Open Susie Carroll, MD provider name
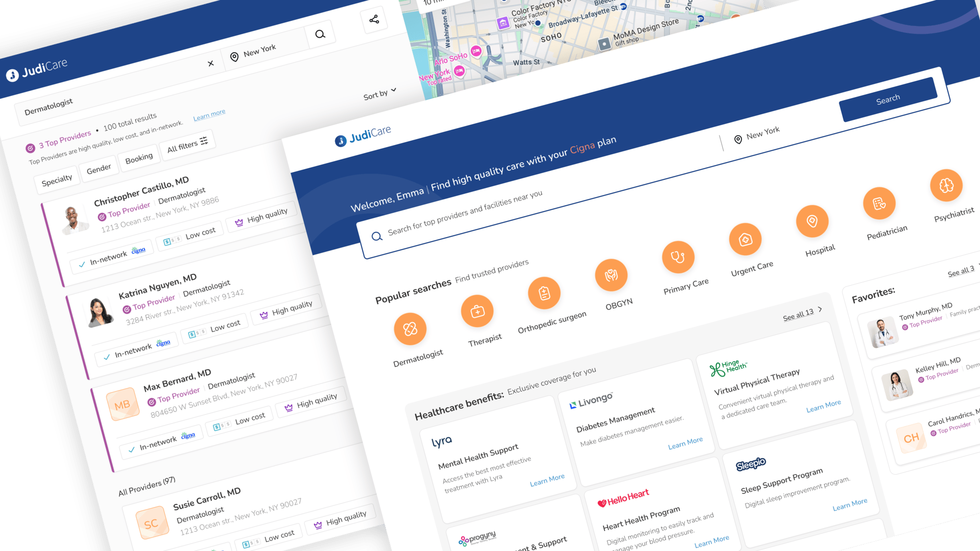 207,499
